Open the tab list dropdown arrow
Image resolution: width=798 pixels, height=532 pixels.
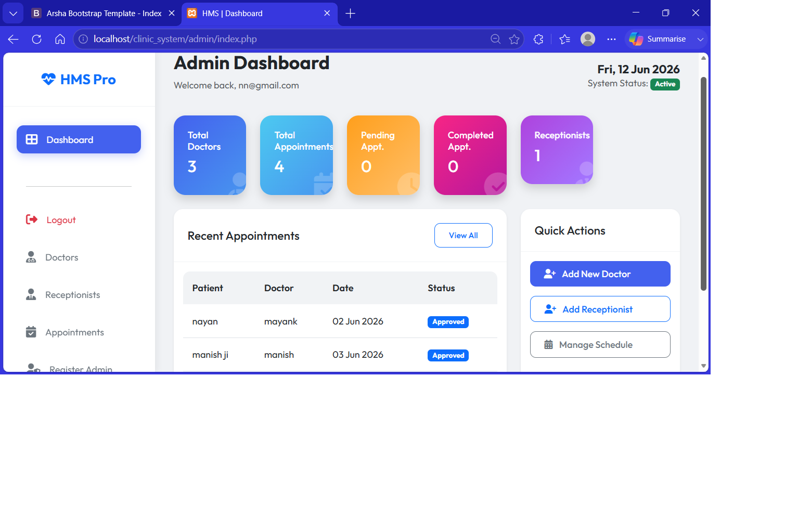click(x=13, y=14)
